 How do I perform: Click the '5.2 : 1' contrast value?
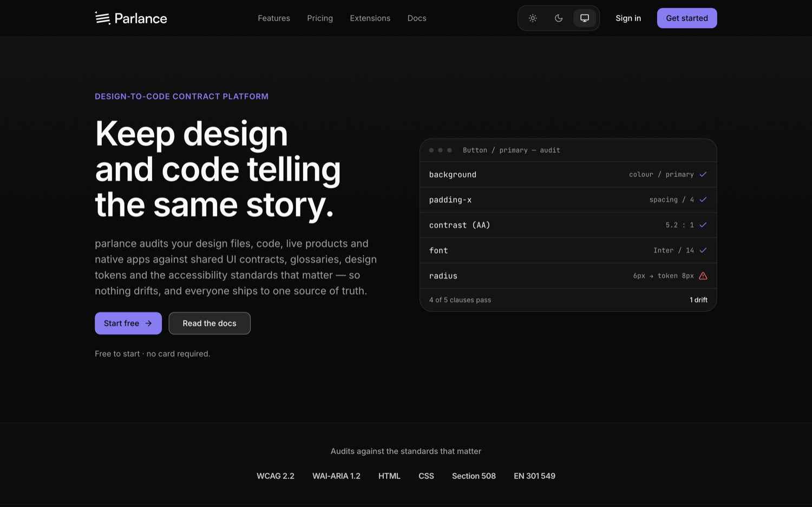680,225
